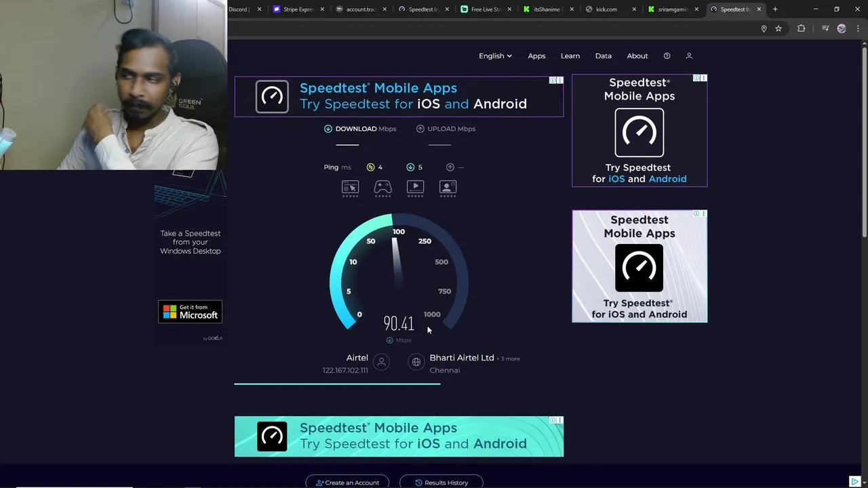Close the kick.com tab
The image size is (868, 488).
634,9
